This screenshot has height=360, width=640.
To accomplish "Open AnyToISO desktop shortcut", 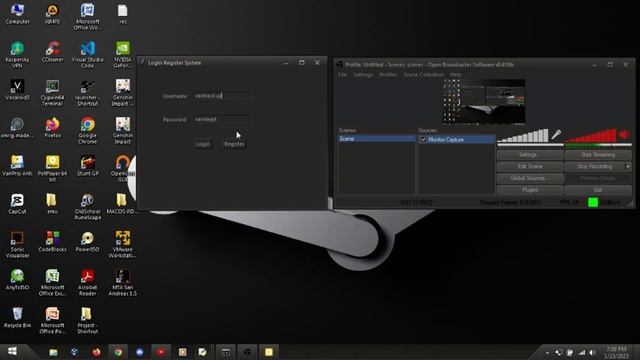I will [x=17, y=280].
